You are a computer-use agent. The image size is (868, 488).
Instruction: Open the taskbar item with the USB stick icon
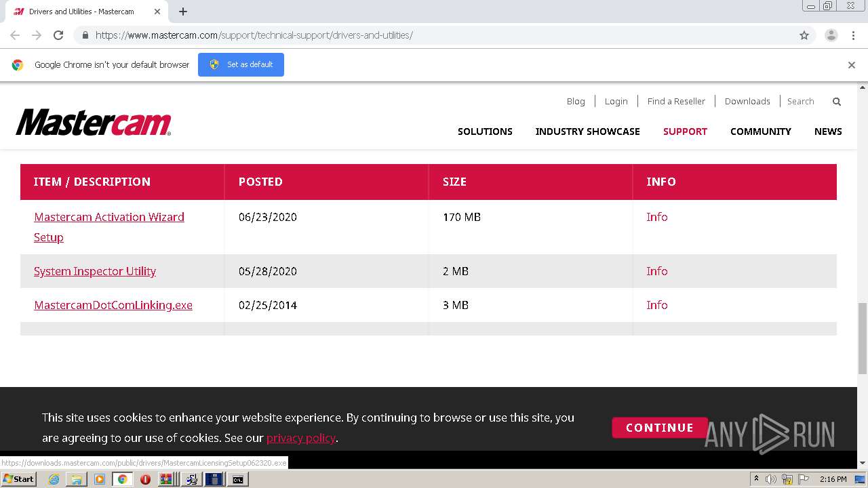pos(214,479)
